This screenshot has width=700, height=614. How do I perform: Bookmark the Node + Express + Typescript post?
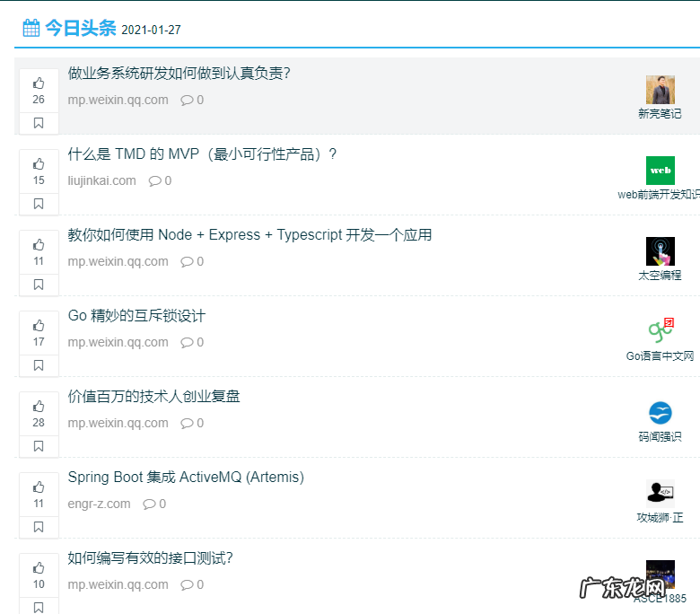[x=39, y=285]
